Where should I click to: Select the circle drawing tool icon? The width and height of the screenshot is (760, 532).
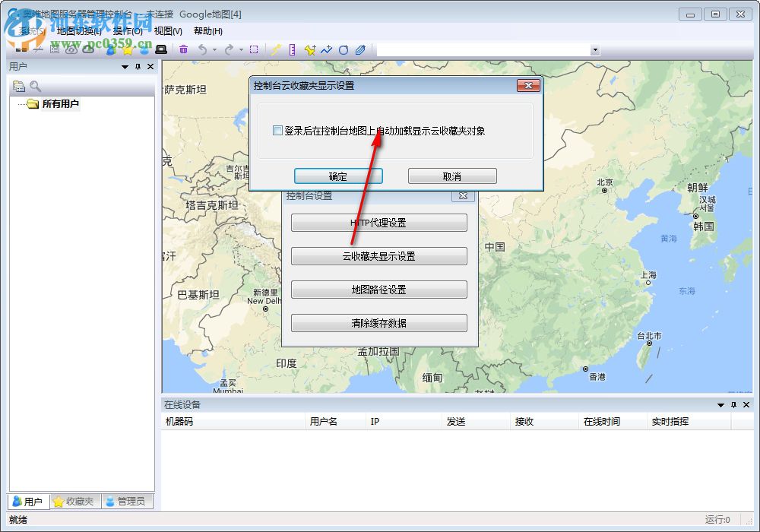tap(344, 49)
